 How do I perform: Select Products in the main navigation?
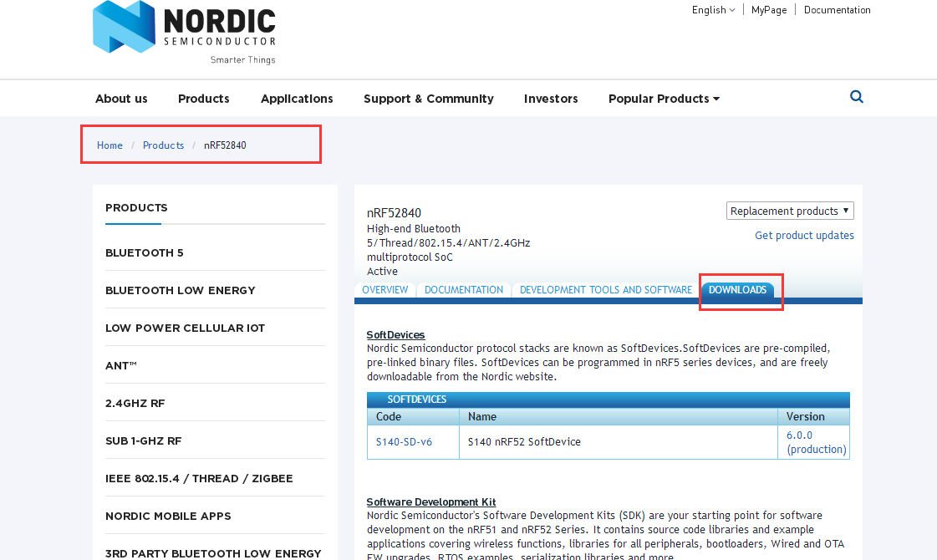click(x=203, y=99)
